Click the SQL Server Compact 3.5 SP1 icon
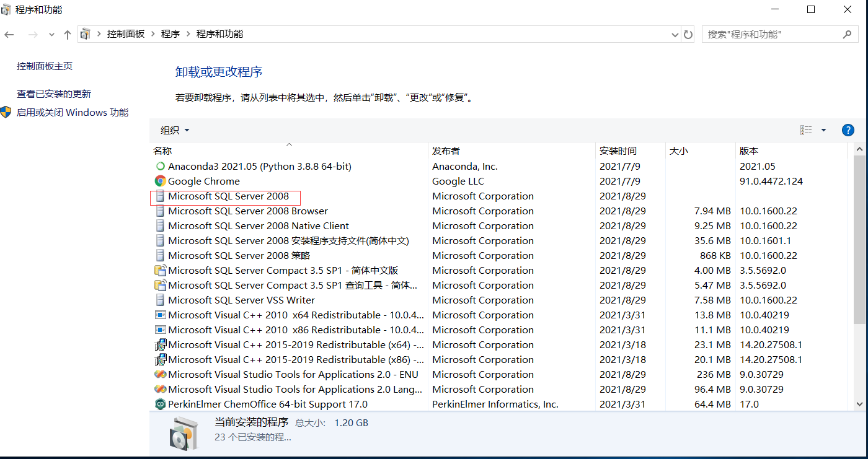 pos(160,270)
